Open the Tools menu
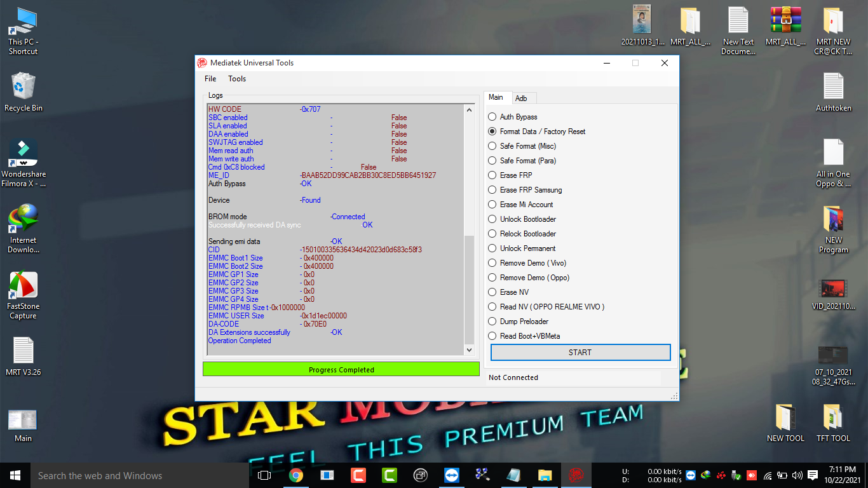 pos(237,79)
